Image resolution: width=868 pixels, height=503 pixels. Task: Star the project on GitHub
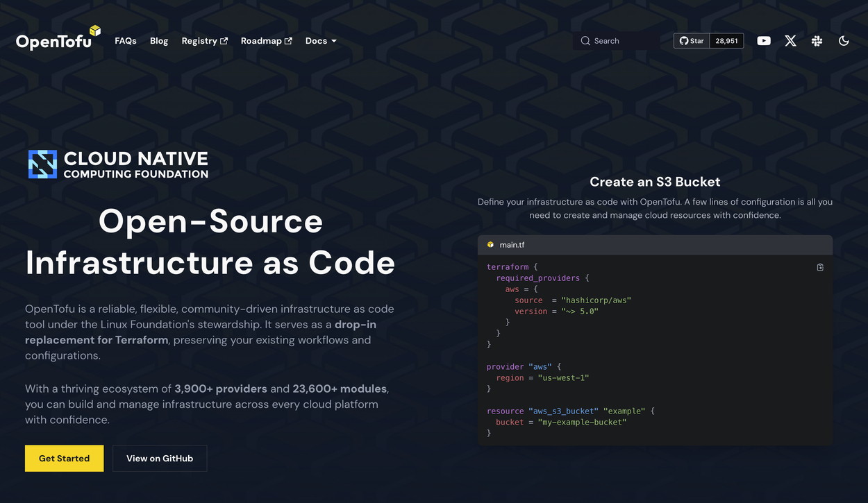pos(692,41)
